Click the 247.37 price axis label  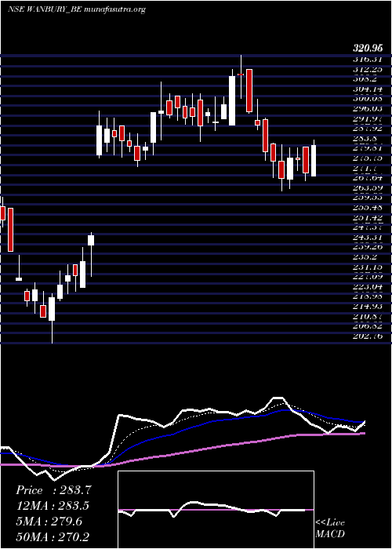[x=367, y=227]
